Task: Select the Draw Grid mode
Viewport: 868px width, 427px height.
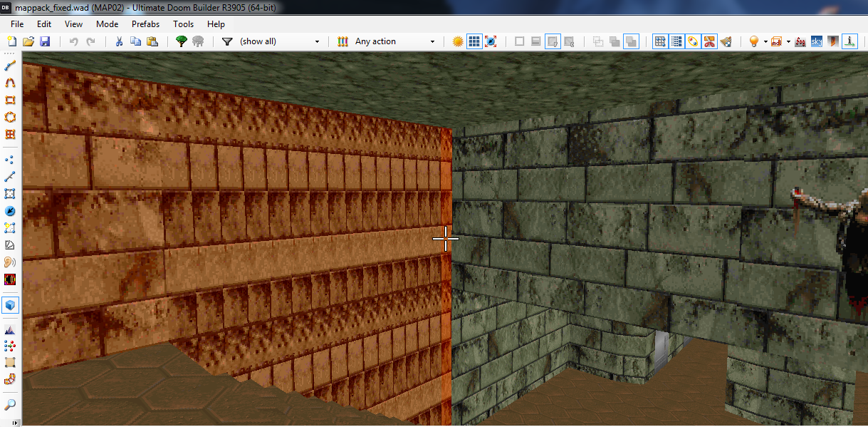Action: point(11,133)
